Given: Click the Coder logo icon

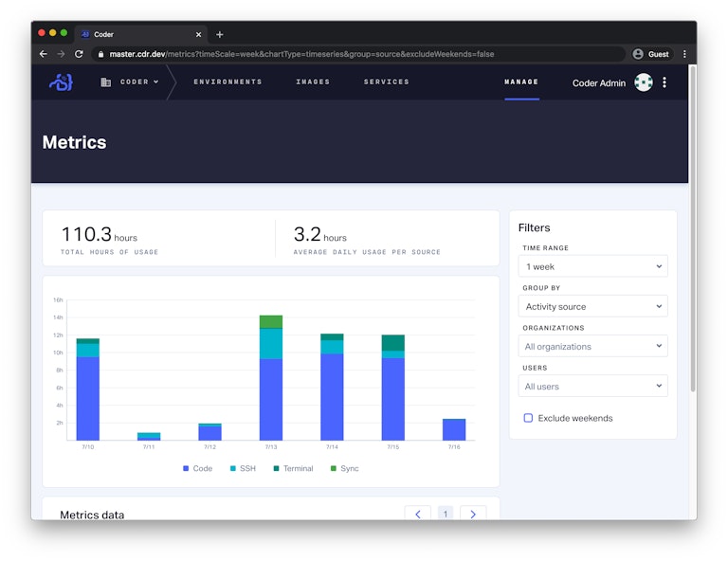Looking at the screenshot, I should click(x=61, y=82).
